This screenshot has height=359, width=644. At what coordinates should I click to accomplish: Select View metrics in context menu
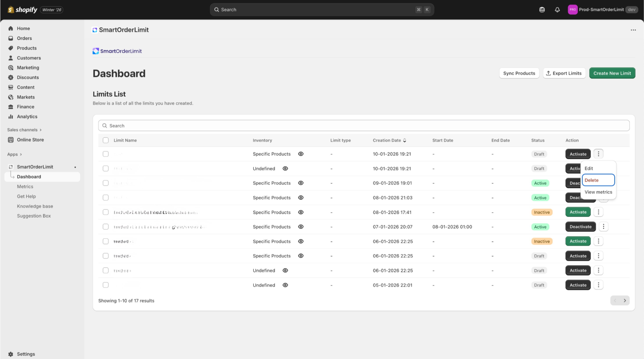(x=598, y=192)
